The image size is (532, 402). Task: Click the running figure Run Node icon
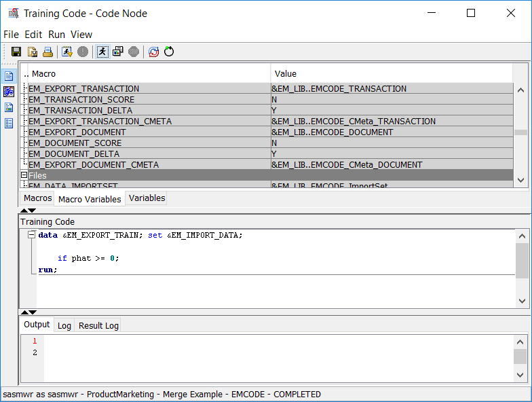(102, 52)
